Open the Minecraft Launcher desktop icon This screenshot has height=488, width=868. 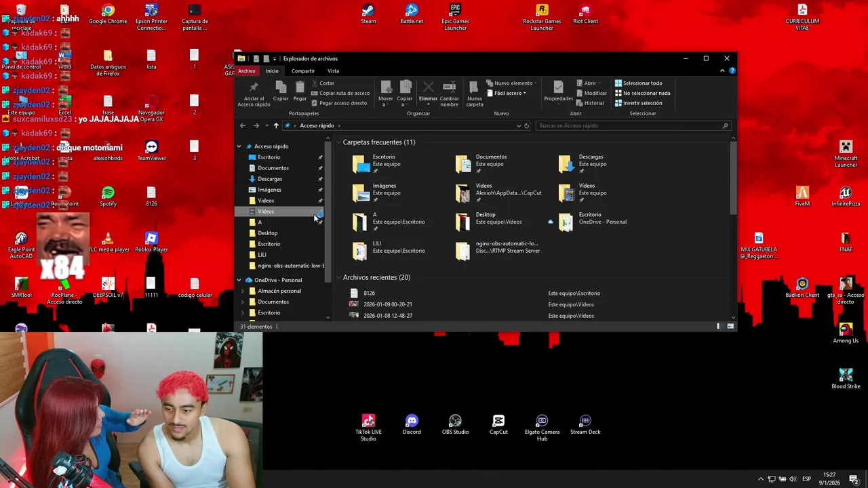[x=846, y=154]
